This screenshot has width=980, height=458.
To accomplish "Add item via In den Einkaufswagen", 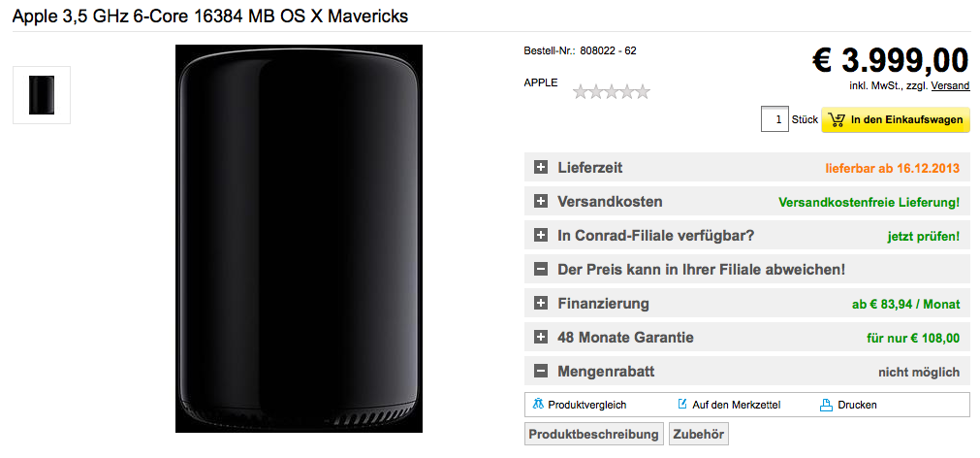I will (896, 119).
